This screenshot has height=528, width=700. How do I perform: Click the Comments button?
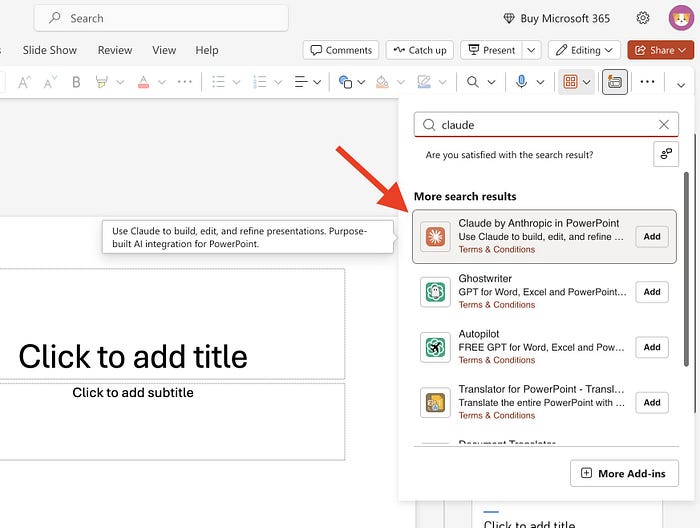pyautogui.click(x=341, y=50)
